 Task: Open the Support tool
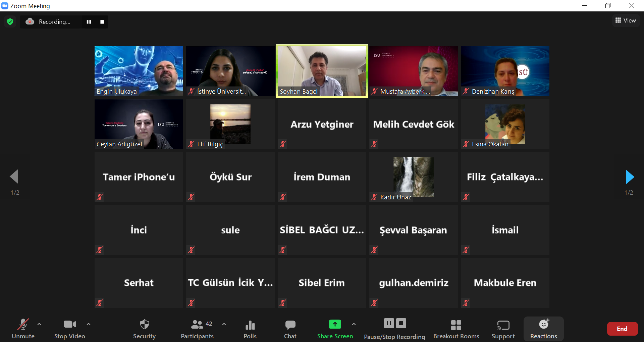(503, 329)
